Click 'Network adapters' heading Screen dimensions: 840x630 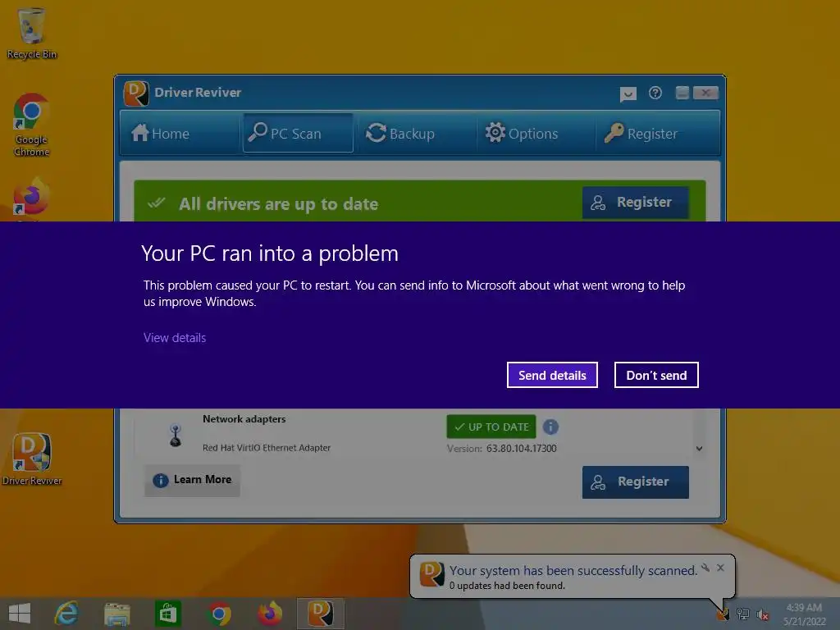244,419
